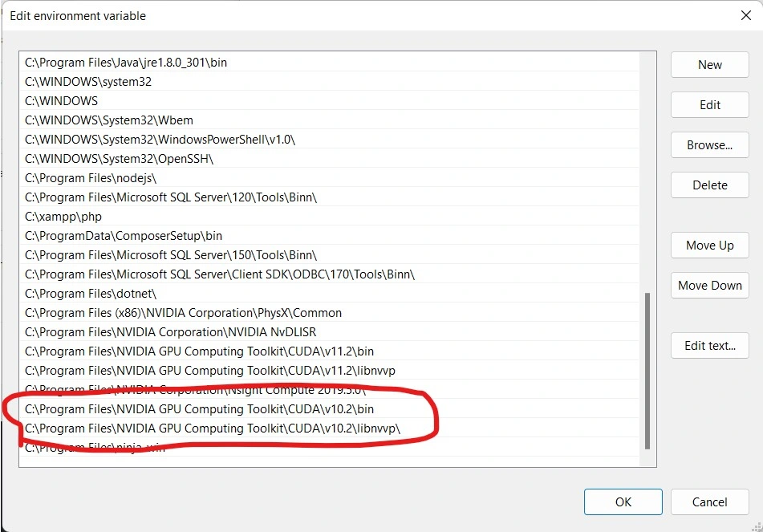Click the New button
Viewport: 763px width, 532px height.
[709, 65]
